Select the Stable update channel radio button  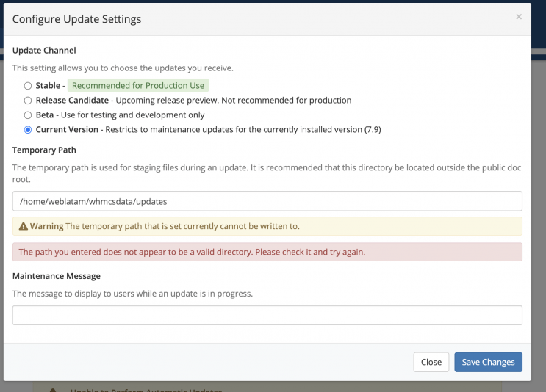(28, 86)
